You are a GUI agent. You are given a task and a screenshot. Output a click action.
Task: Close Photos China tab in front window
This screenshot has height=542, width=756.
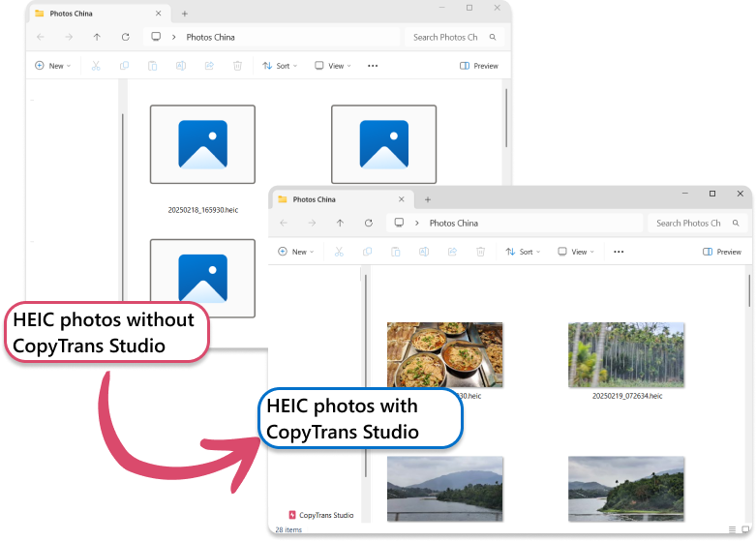(401, 199)
